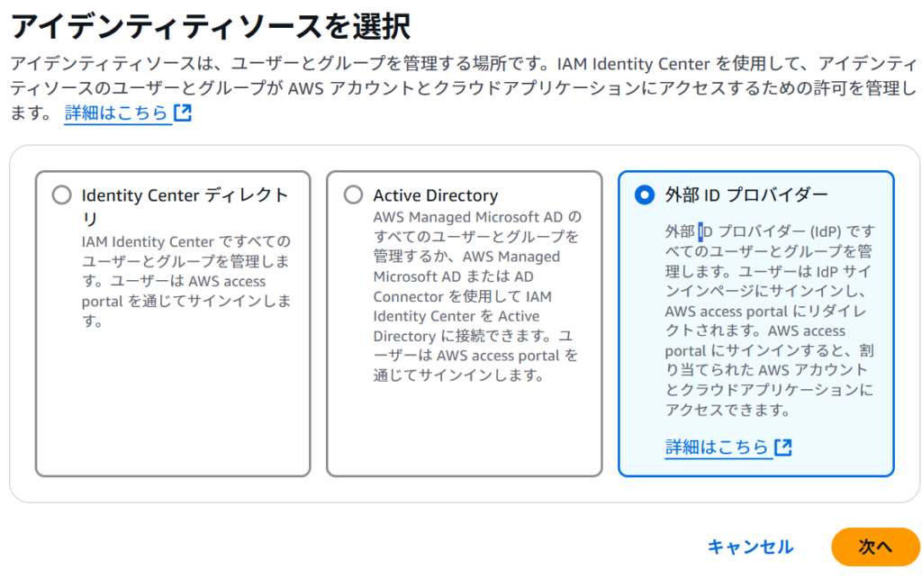The image size is (922, 588).
Task: Click the Active Directory card description text
Action: click(x=477, y=295)
